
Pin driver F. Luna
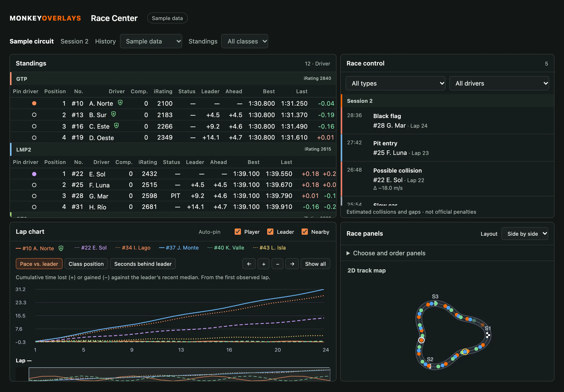(x=34, y=185)
